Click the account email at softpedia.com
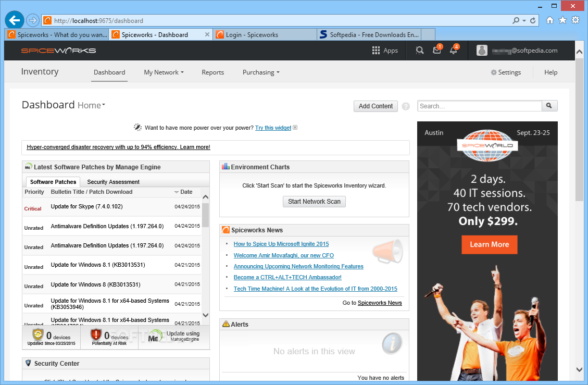The width and height of the screenshot is (588, 385). click(524, 51)
